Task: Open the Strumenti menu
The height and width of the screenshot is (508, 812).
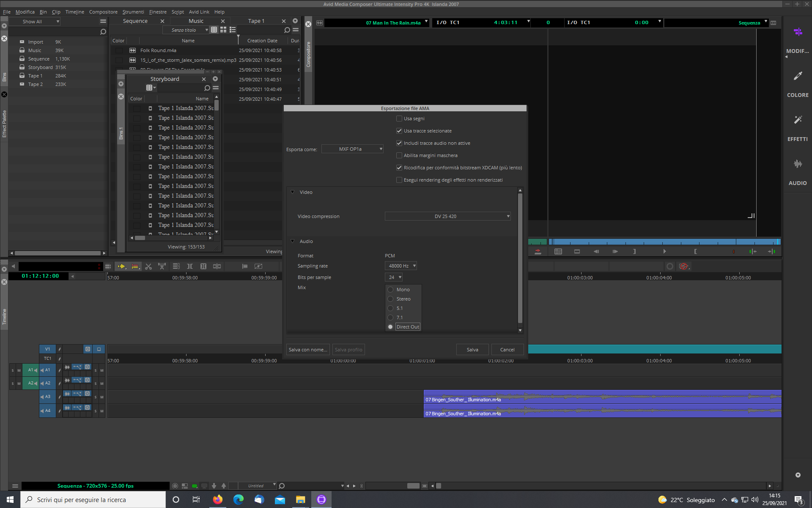Action: click(x=133, y=12)
